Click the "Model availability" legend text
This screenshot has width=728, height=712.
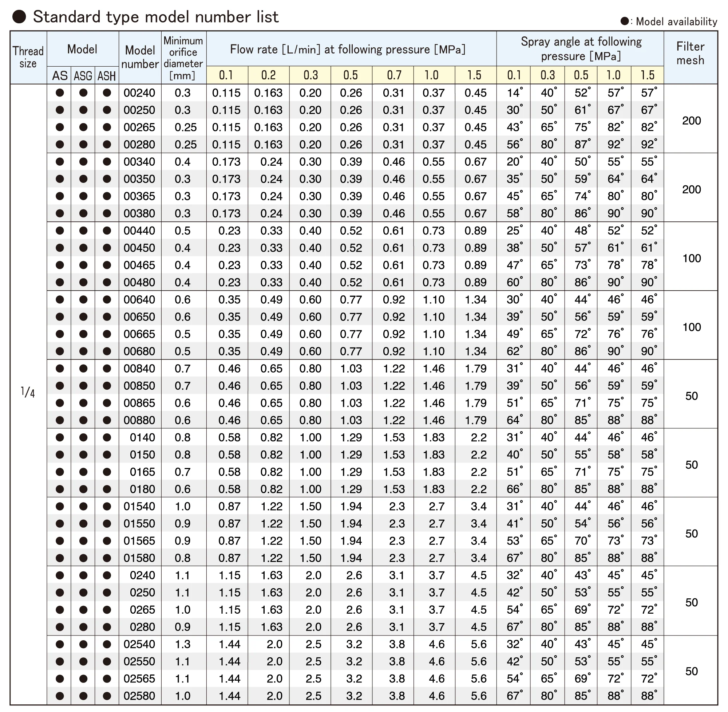676,22
